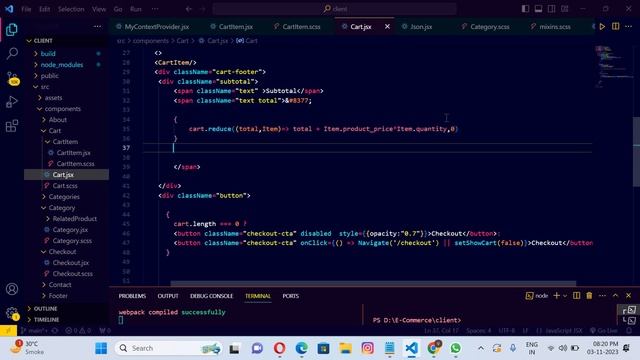The width and height of the screenshot is (640, 360).
Task: Open Cart.scss in the file tree
Action: [x=65, y=186]
